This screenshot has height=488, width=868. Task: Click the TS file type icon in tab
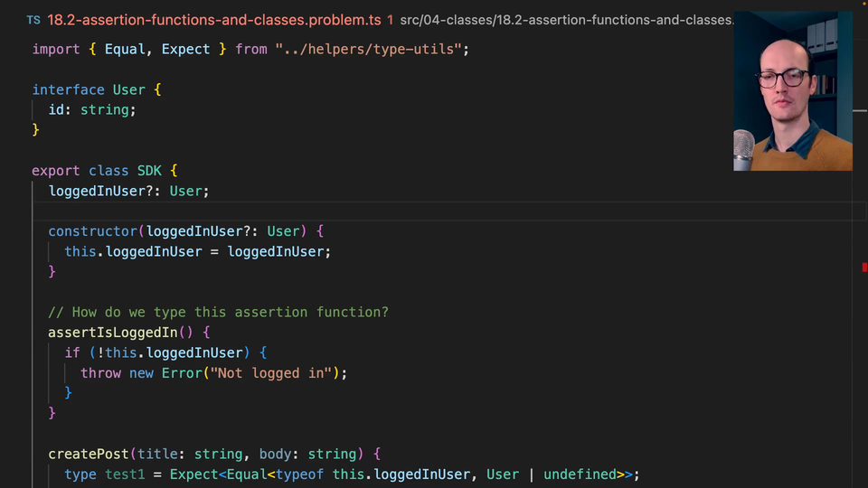coord(33,19)
